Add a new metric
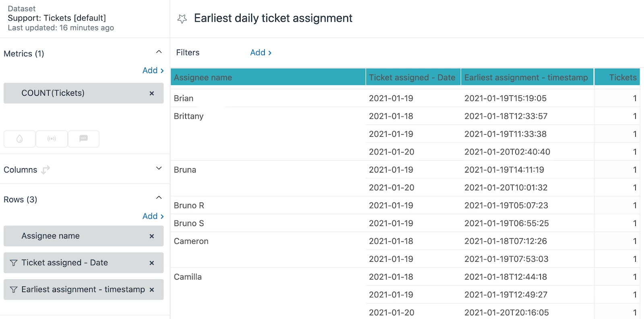The width and height of the screenshot is (644, 319). (153, 70)
